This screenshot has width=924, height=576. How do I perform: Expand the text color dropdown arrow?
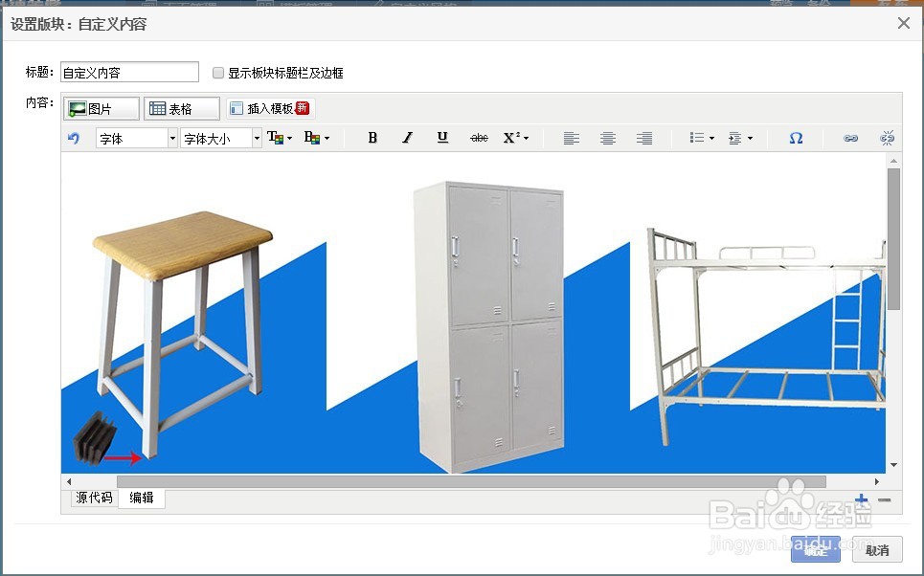click(289, 139)
